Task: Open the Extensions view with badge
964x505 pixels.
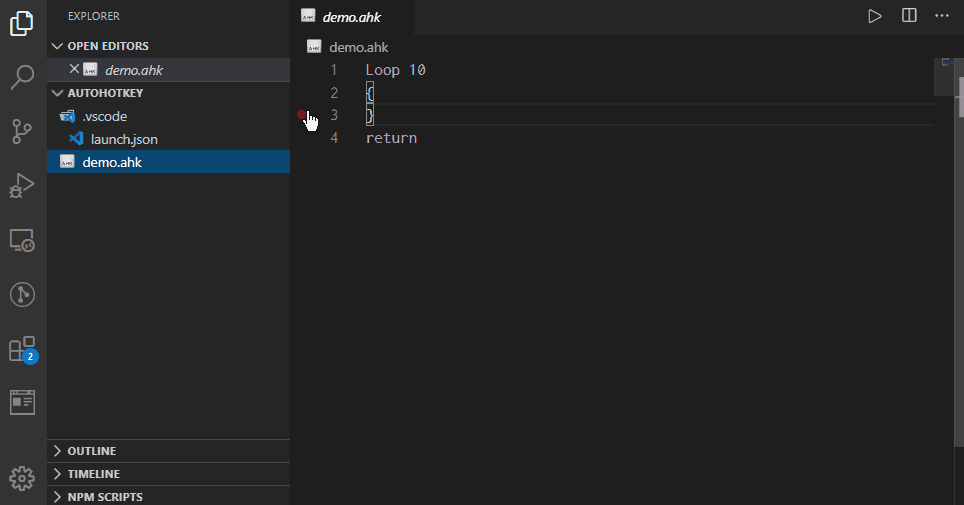Action: [23, 349]
